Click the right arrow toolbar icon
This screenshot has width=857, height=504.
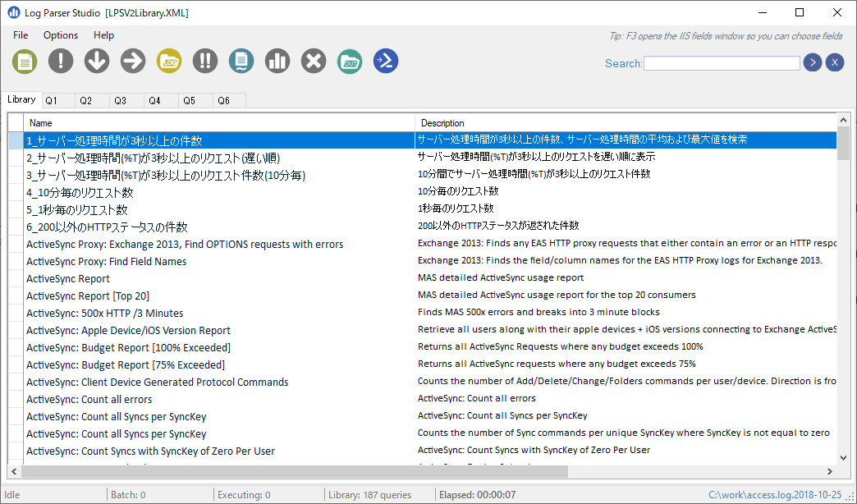click(x=133, y=60)
